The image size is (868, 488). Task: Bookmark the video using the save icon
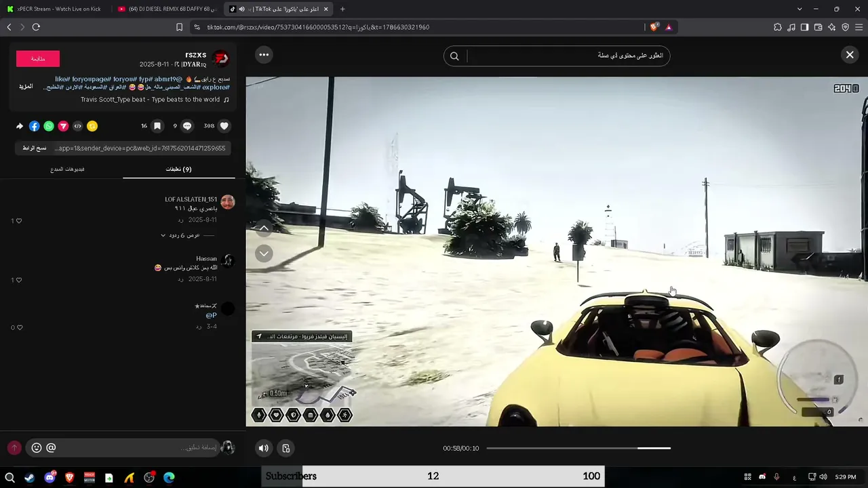point(157,125)
